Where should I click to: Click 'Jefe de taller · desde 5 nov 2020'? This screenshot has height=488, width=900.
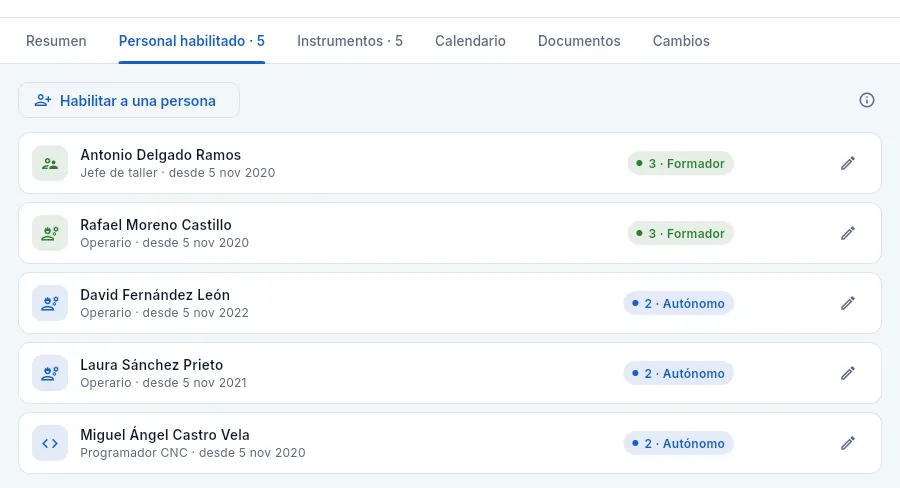point(178,173)
